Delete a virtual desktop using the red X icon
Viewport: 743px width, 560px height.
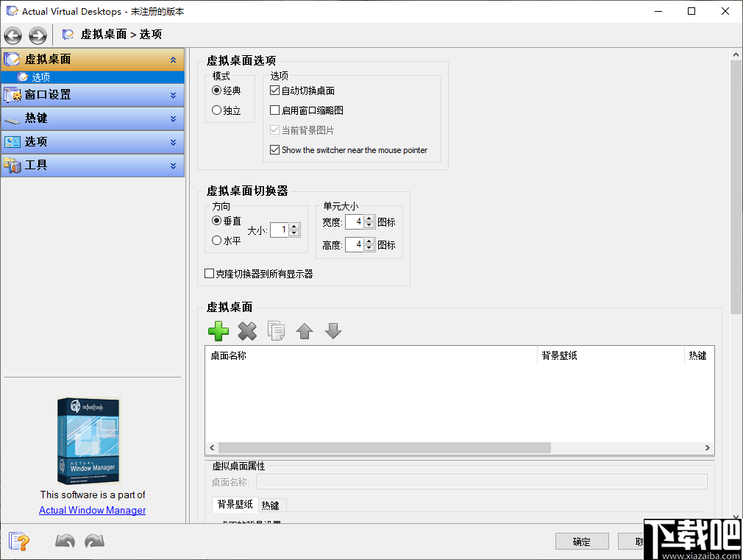tap(247, 331)
